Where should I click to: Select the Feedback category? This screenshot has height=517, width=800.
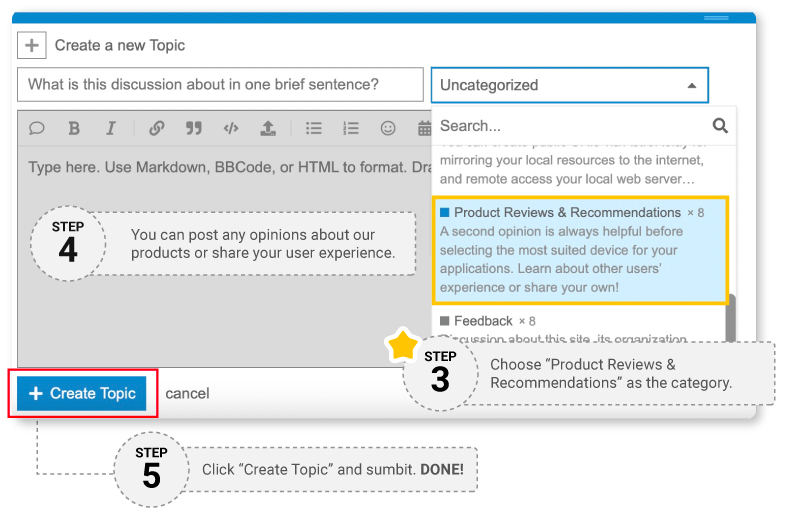point(579,325)
